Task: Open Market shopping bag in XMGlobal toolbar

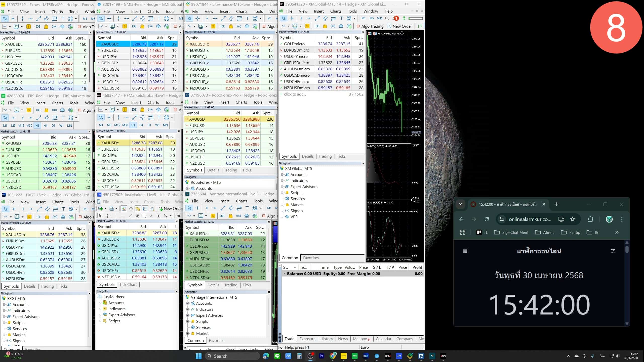Action: click(325, 26)
